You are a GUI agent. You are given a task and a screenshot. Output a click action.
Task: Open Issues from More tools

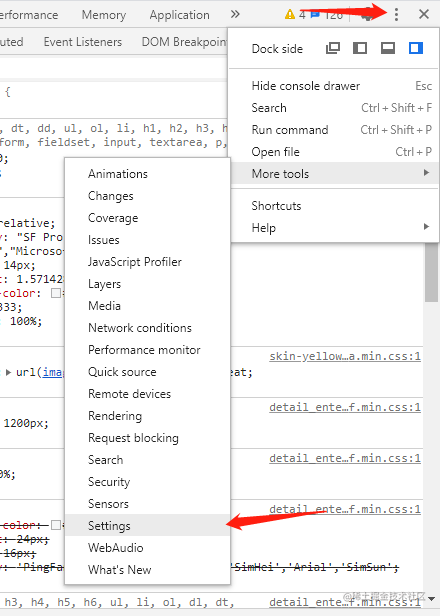[148, 240]
